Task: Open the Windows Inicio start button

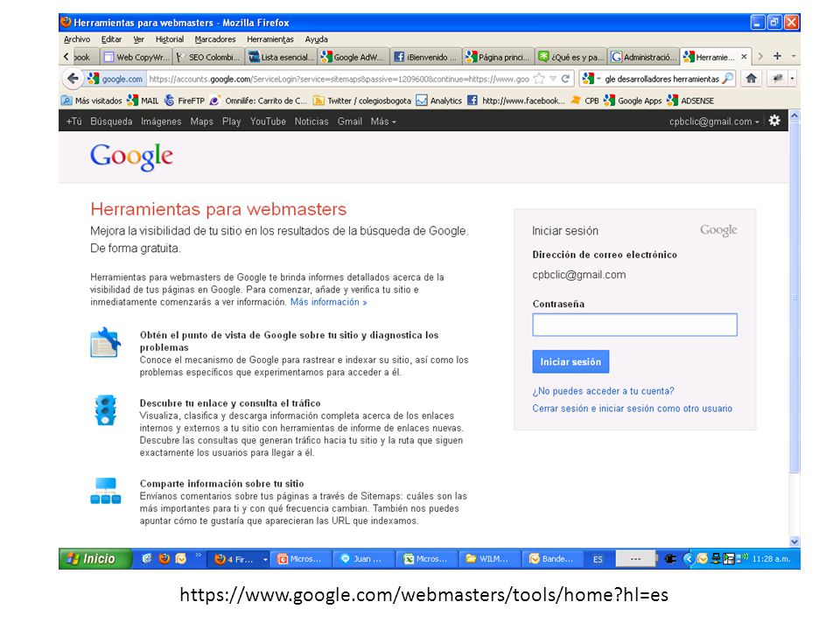Action: click(x=94, y=559)
